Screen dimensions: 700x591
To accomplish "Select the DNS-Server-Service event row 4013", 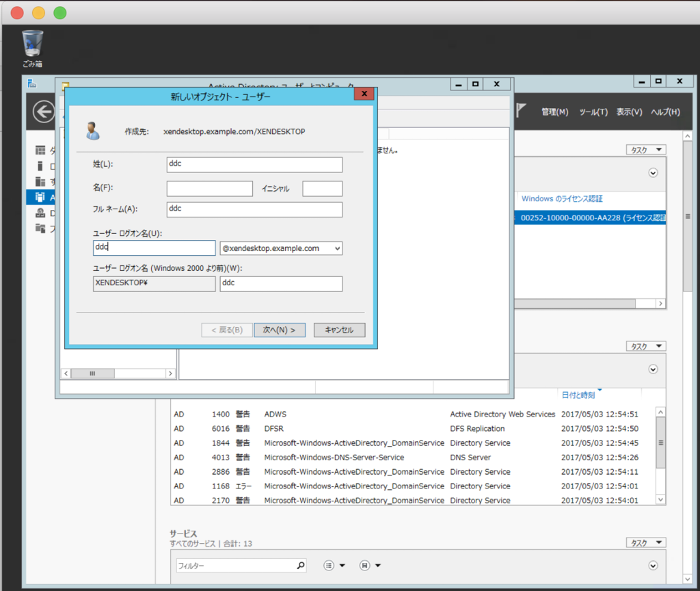I will [x=412, y=457].
